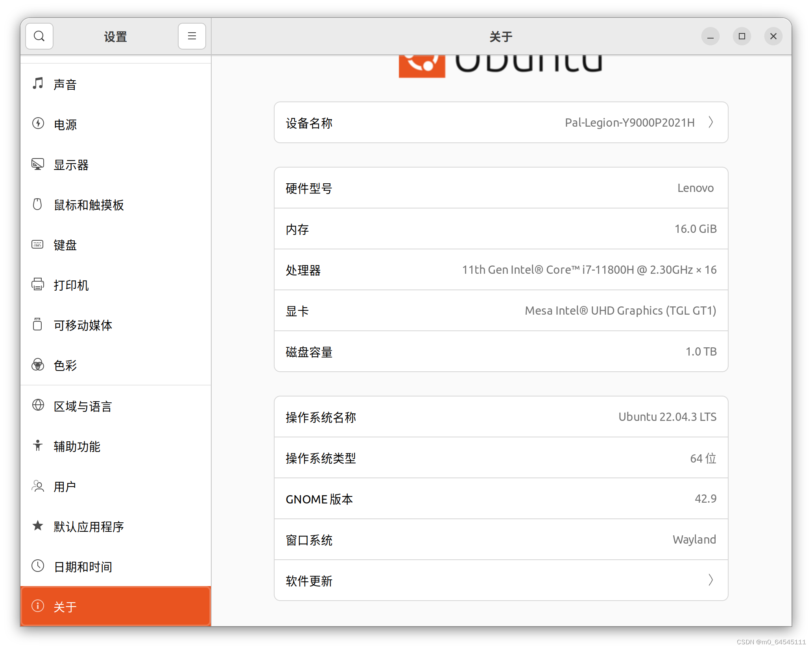Select the highlighted 关于 sidebar entry
Viewport: 812px width, 649px height.
coord(116,606)
